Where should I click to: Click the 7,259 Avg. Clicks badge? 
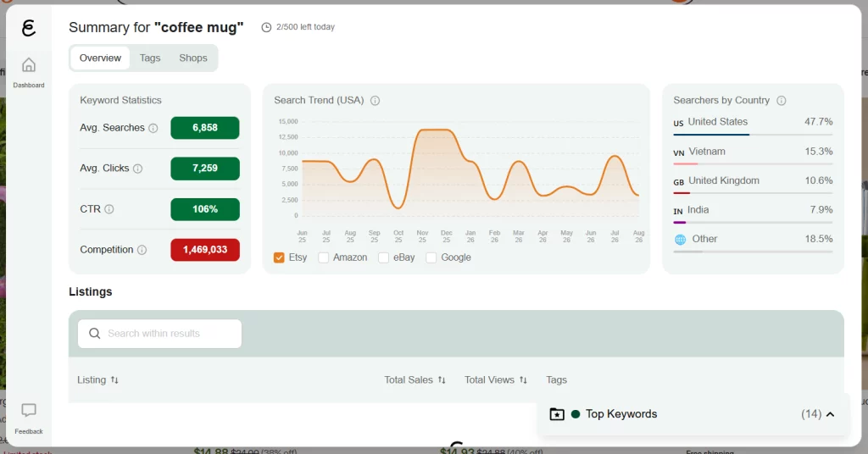point(205,168)
